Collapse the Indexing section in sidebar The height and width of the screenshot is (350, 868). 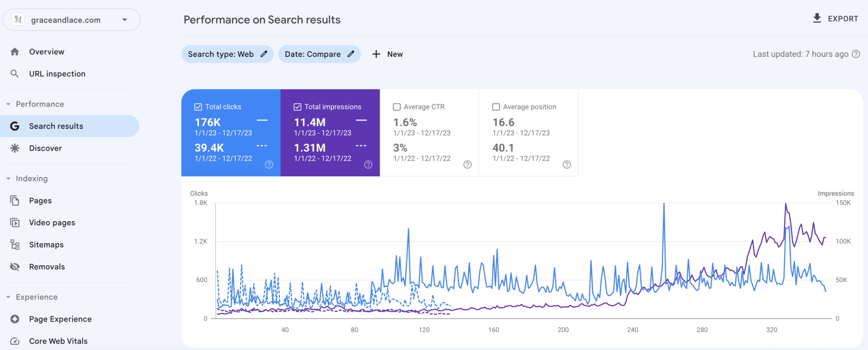8,179
